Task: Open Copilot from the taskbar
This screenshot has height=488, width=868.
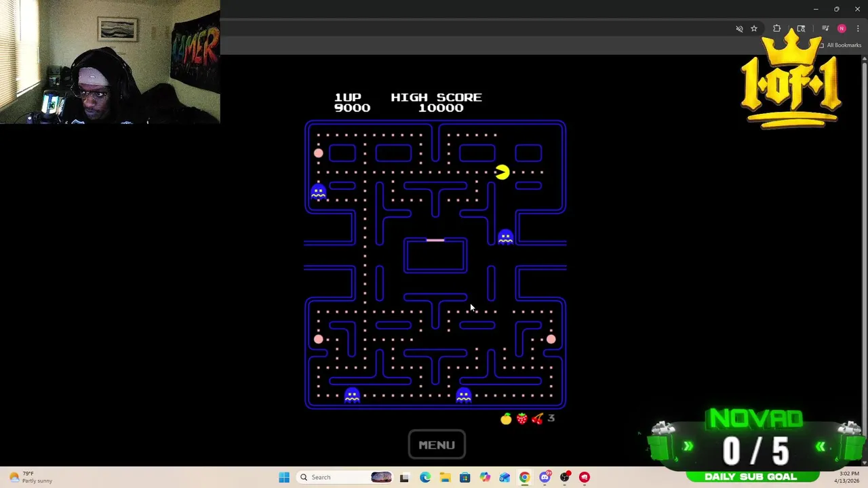Action: pos(485,477)
